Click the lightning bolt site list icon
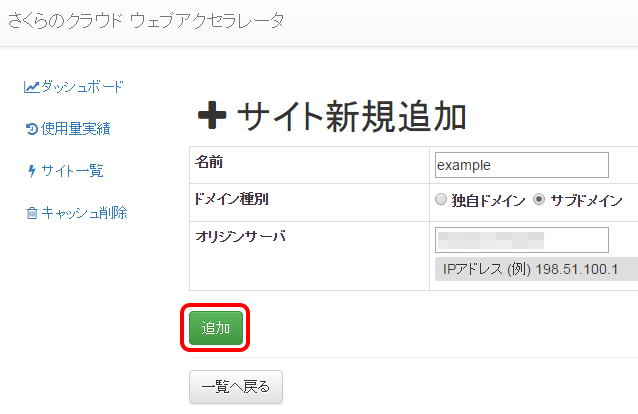Screen dimensions: 638x414 (32, 171)
